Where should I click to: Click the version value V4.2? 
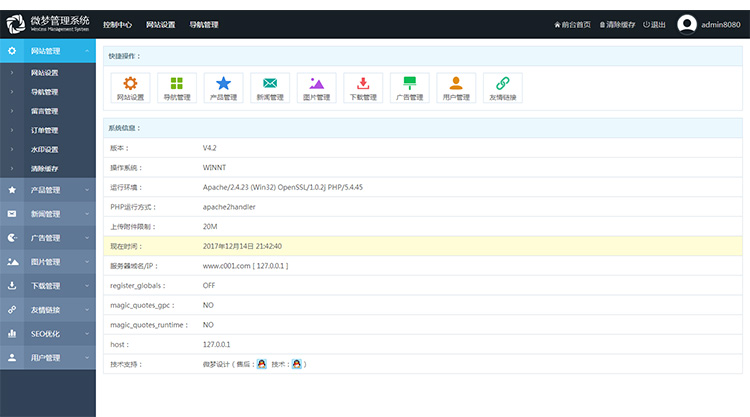click(210, 148)
